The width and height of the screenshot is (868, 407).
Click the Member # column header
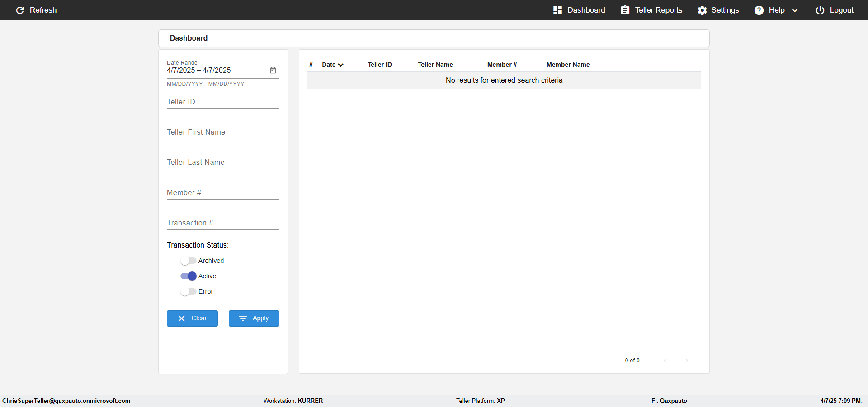(x=502, y=65)
